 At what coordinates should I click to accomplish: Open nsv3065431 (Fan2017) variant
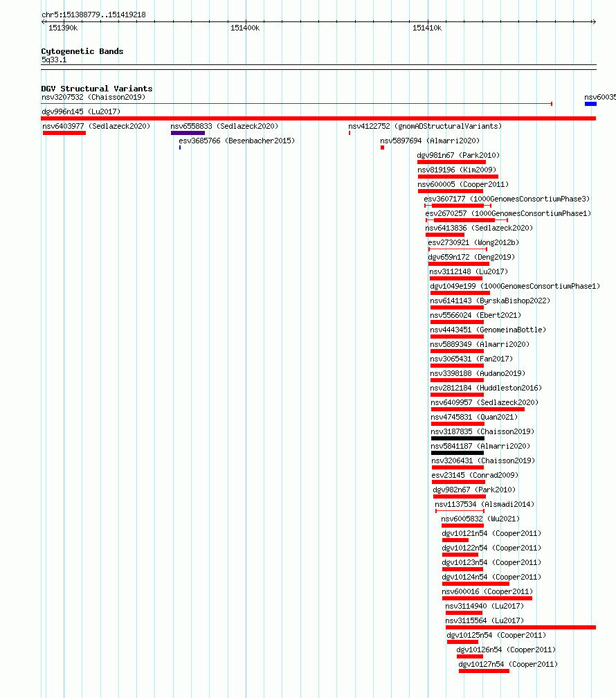pyautogui.click(x=471, y=359)
